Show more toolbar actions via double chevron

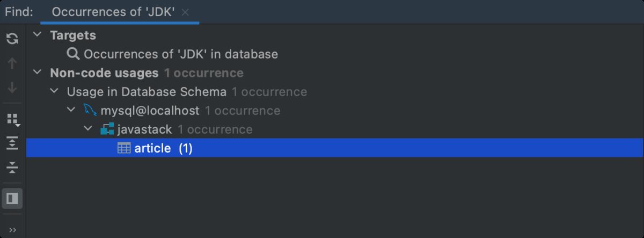[x=12, y=230]
